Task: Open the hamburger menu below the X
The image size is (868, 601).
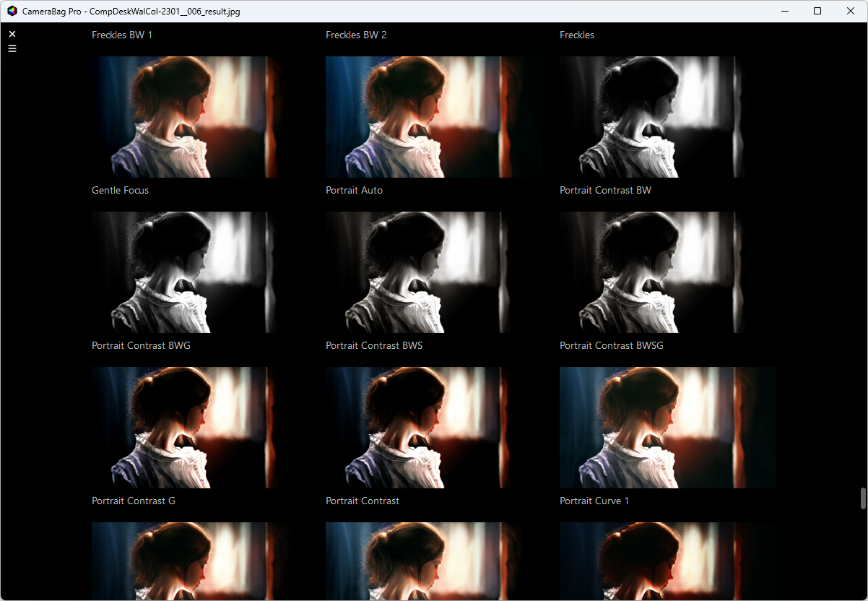Action: tap(12, 48)
